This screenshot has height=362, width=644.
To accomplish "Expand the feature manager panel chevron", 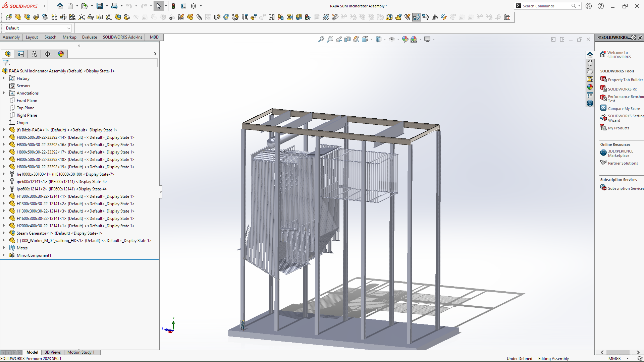I will [155, 54].
